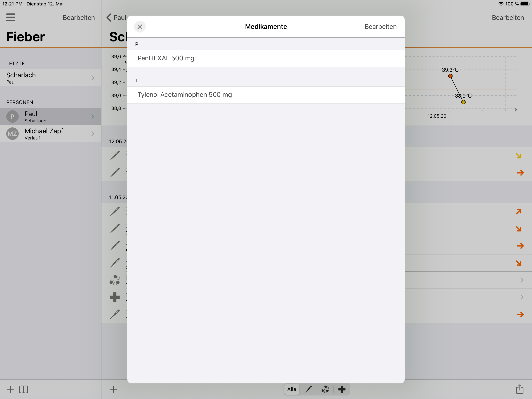Tap Bearbeiten in Fieber sidebar header

tap(79, 18)
